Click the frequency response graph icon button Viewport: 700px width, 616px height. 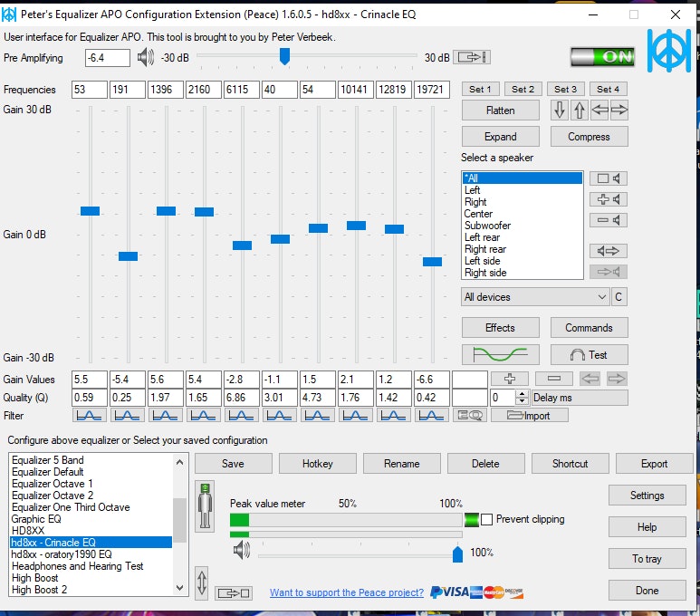(x=500, y=355)
